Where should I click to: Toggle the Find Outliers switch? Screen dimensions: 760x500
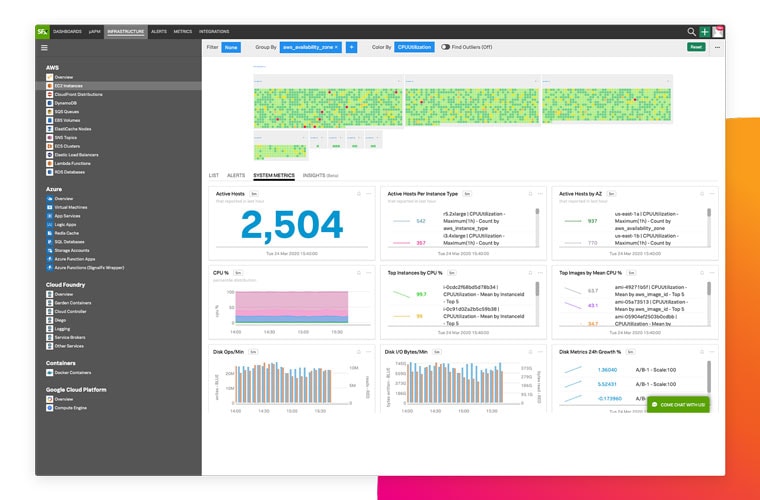tap(445, 47)
